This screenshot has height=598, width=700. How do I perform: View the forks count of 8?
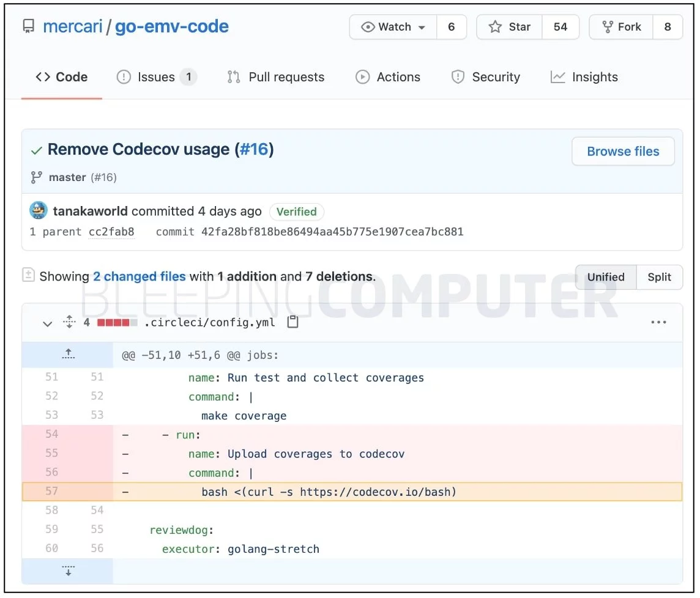668,27
